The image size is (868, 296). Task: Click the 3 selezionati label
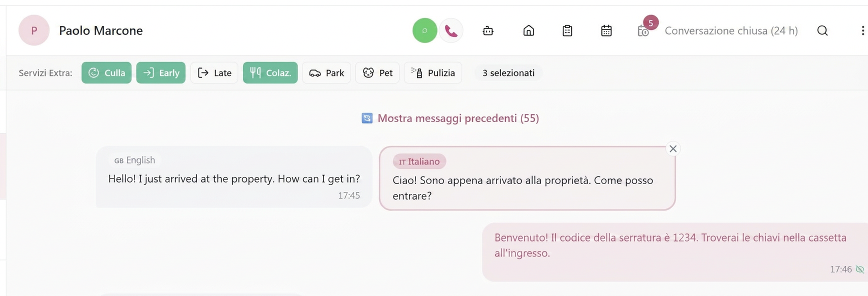click(508, 73)
